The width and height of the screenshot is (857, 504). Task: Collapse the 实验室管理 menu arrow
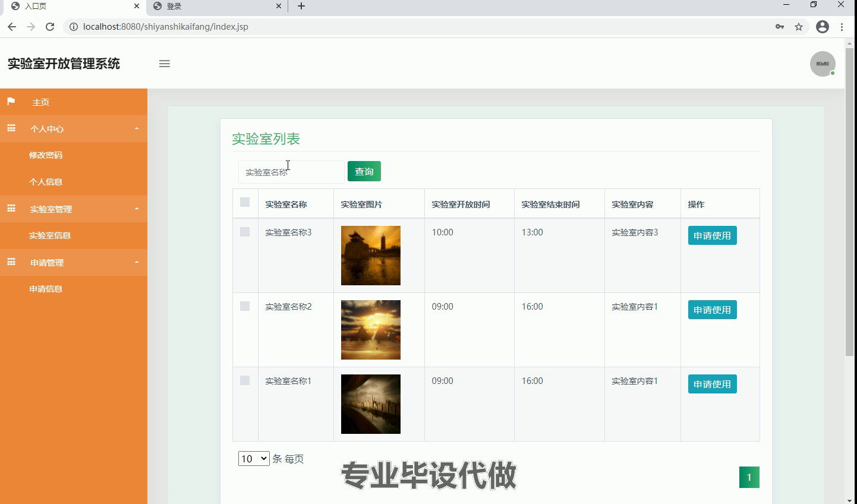pos(137,209)
